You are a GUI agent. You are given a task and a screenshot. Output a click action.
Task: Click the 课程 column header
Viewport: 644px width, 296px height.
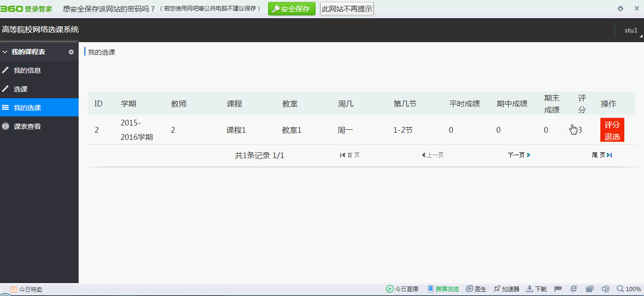234,103
